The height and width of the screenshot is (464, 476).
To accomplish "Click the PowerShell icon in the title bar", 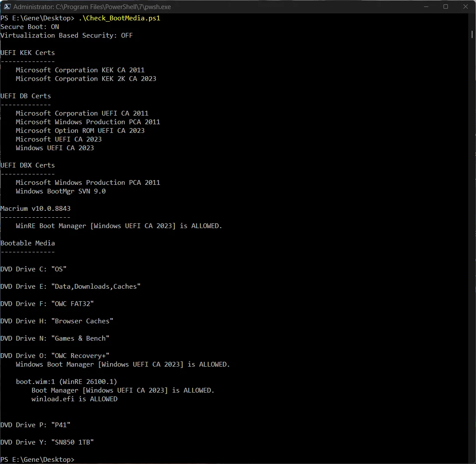I will [x=7, y=6].
